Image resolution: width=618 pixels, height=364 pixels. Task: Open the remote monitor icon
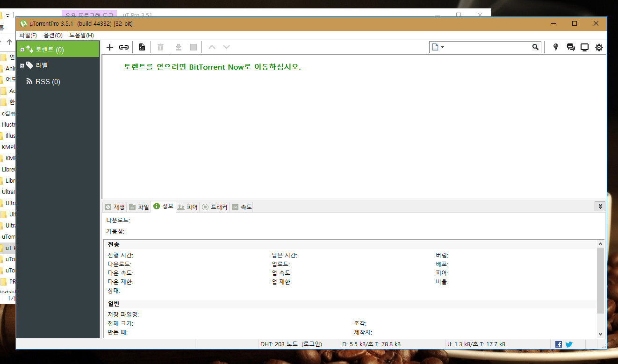point(584,47)
